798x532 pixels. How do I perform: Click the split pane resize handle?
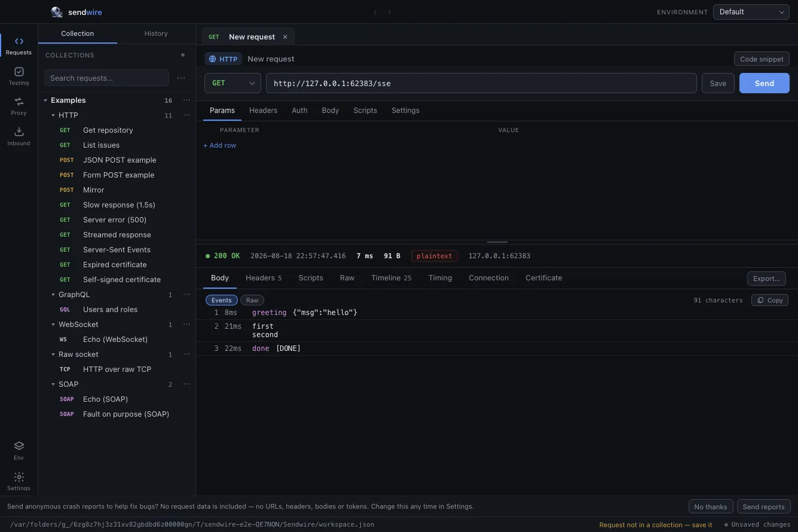(497, 242)
